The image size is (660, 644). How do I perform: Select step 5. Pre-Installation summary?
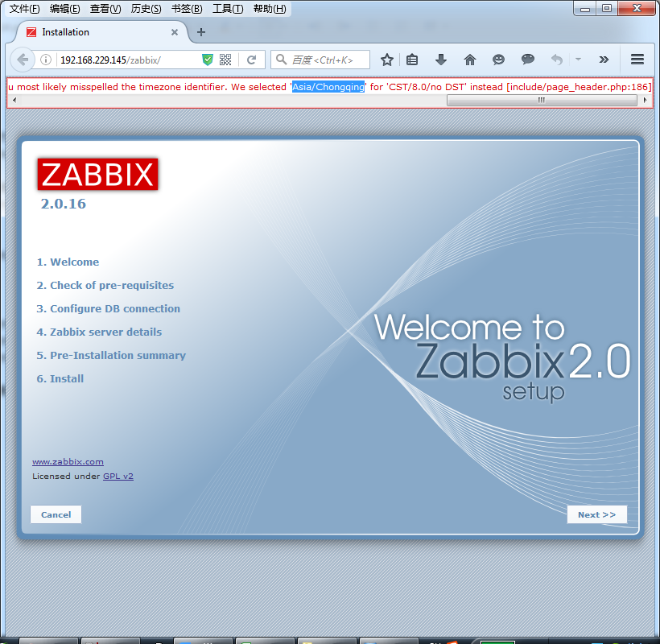[x=111, y=355]
